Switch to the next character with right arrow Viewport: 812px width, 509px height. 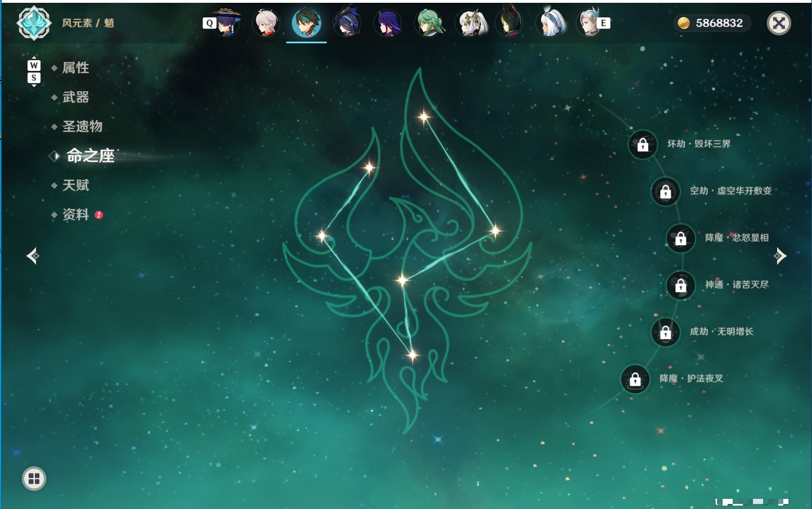780,256
